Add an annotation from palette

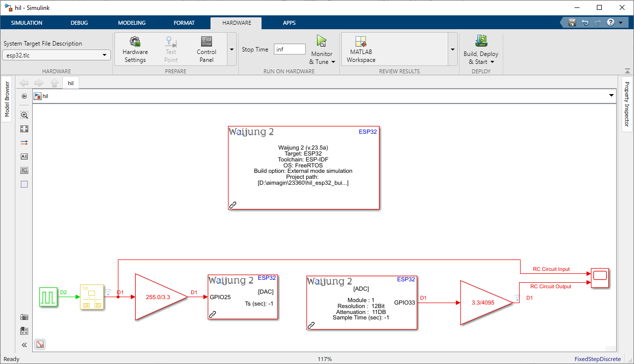[24, 156]
